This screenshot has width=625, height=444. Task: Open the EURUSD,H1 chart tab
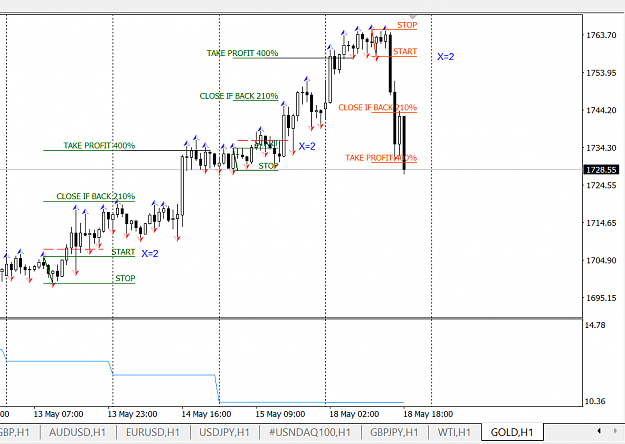[x=153, y=432]
